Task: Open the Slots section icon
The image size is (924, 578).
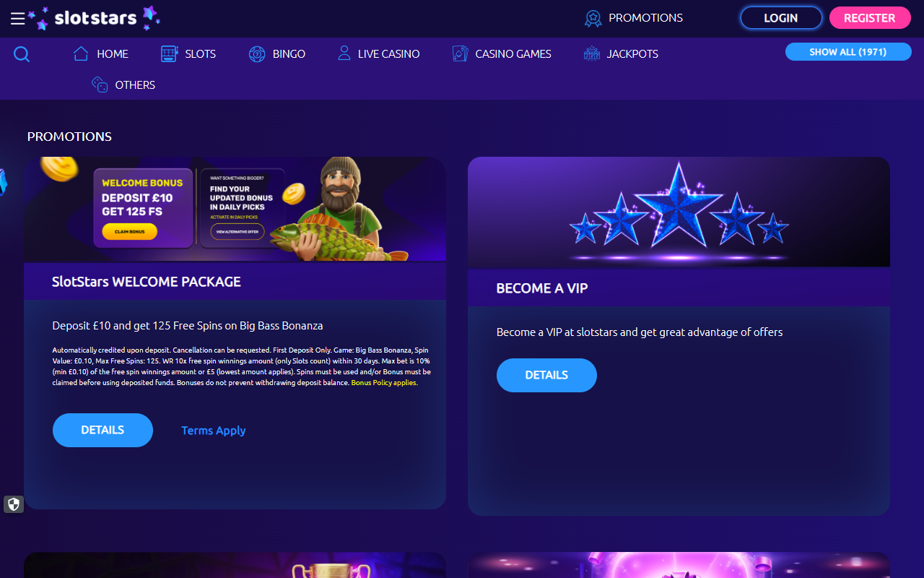Action: (168, 53)
